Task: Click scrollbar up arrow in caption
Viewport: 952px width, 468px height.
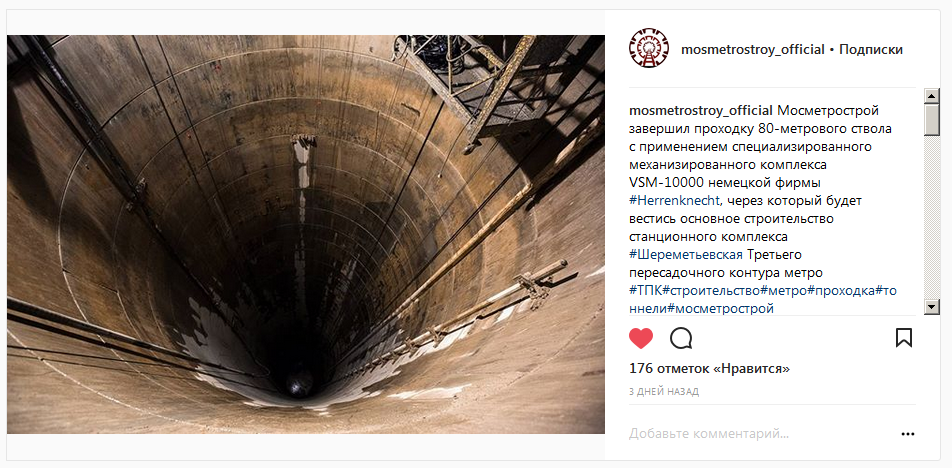Action: 931,95
